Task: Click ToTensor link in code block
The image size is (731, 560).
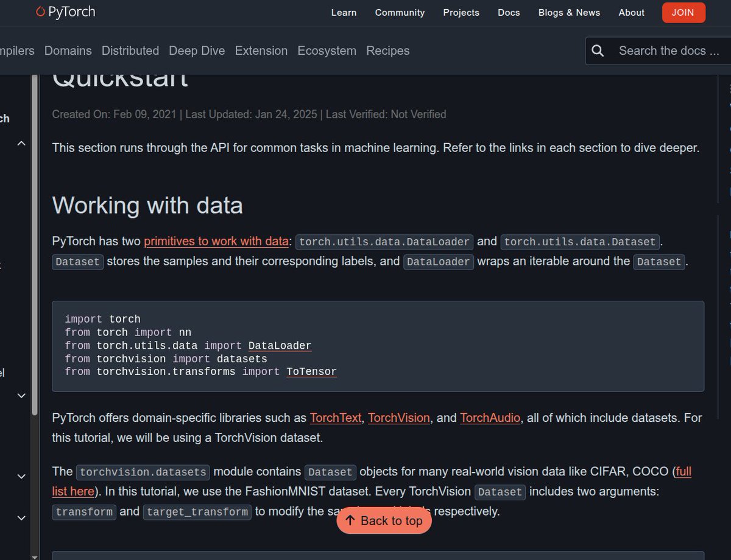Action: [x=311, y=371]
